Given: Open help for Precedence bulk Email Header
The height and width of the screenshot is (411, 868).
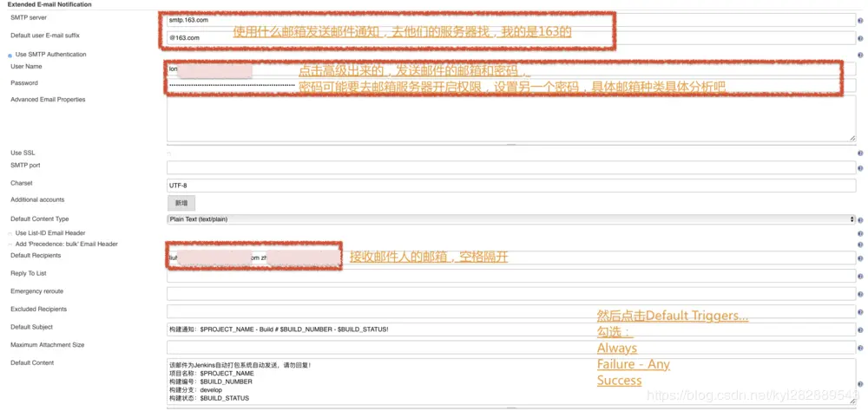Looking at the screenshot, I should click(860, 245).
